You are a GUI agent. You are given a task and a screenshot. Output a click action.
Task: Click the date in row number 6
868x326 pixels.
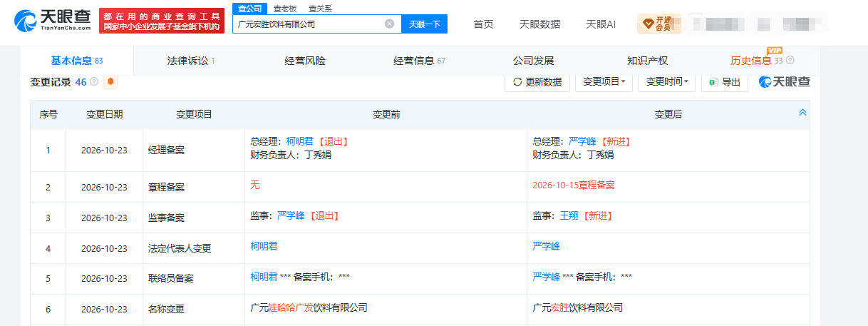pyautogui.click(x=104, y=310)
